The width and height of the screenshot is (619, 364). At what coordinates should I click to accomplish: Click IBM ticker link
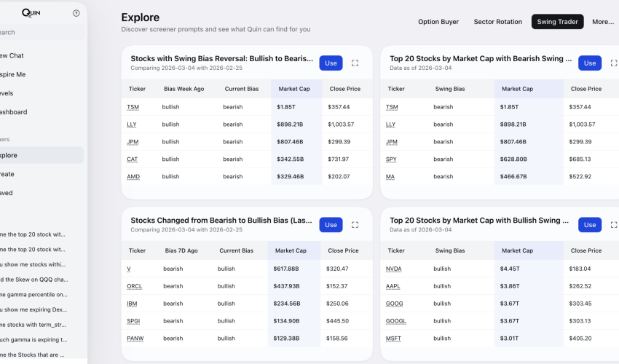[x=132, y=304]
